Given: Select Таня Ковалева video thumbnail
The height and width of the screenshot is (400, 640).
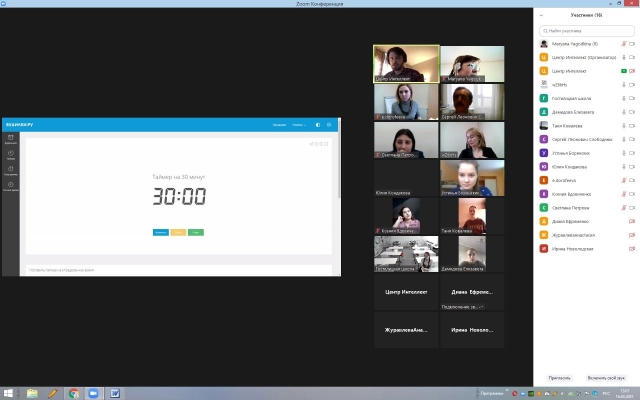Looking at the screenshot, I should [472, 216].
